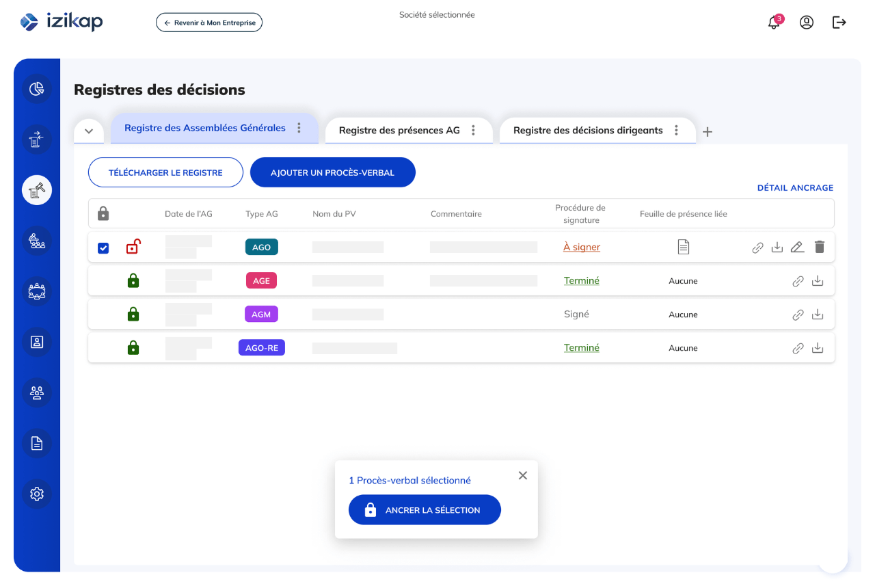Click the Ancrer la sélection button
This screenshot has width=875, height=588.
pos(425,510)
